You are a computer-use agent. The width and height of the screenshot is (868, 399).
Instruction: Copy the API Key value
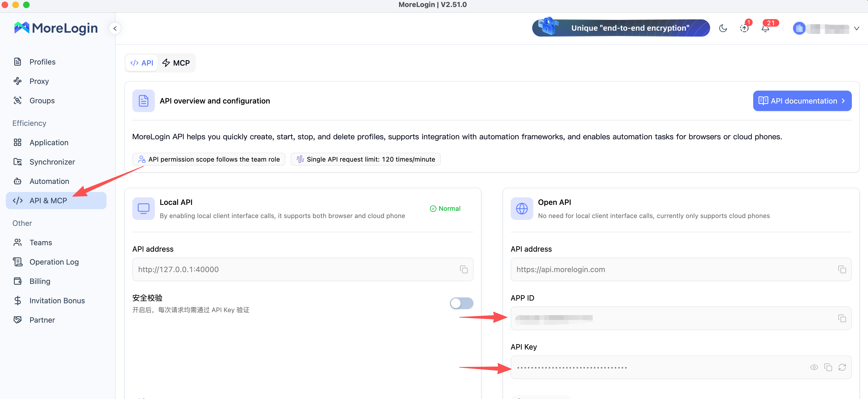click(x=828, y=367)
